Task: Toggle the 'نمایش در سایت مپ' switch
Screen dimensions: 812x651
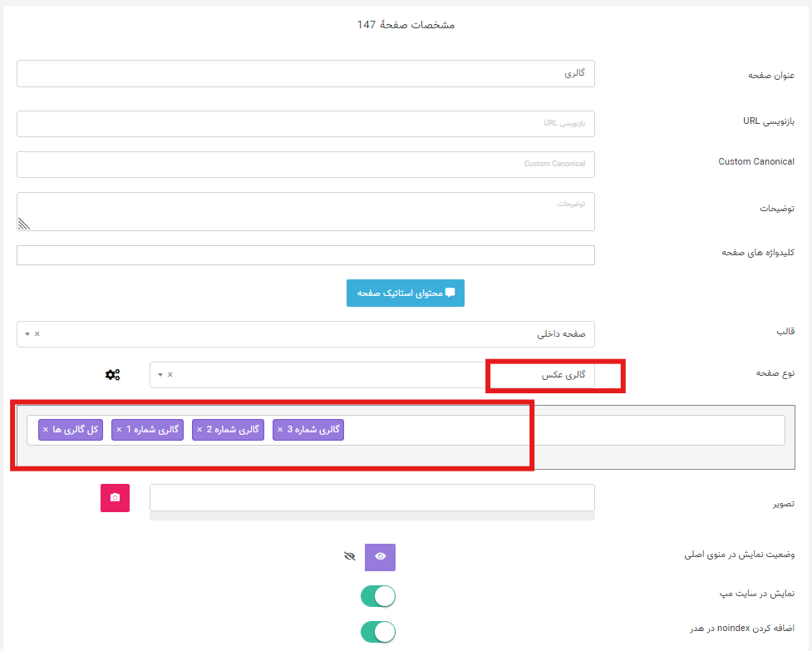Action: (x=377, y=596)
